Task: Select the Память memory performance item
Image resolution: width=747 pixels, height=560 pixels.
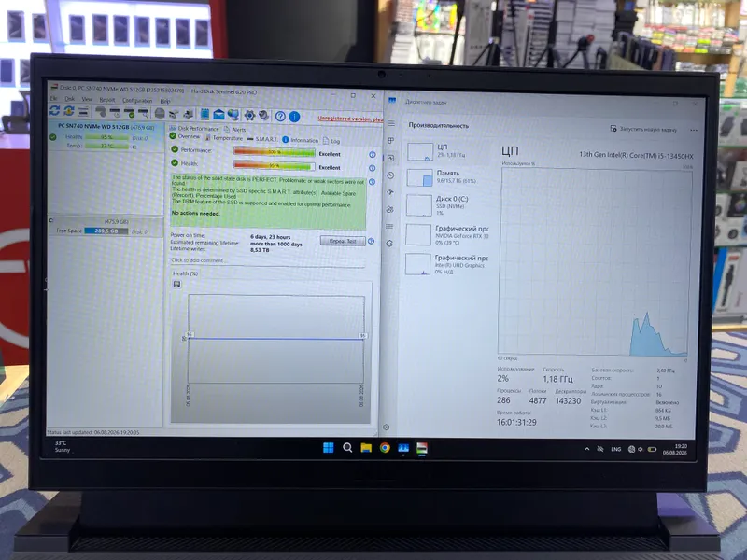Action: coord(447,177)
